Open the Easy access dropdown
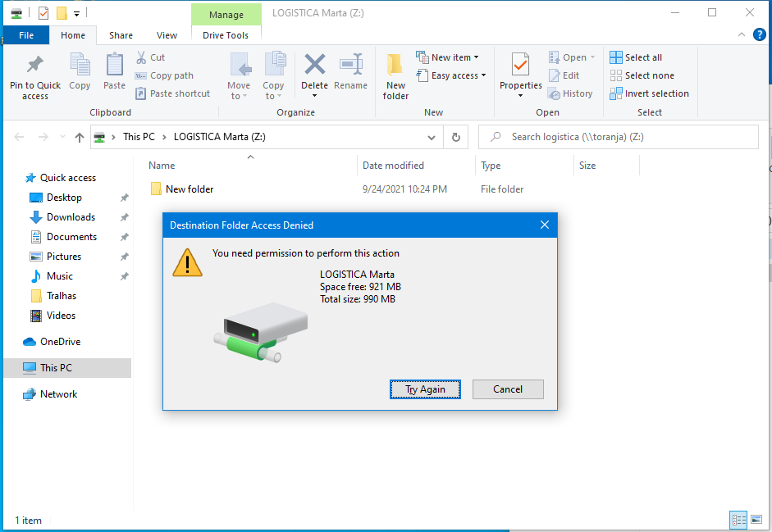The width and height of the screenshot is (772, 532). tap(451, 75)
